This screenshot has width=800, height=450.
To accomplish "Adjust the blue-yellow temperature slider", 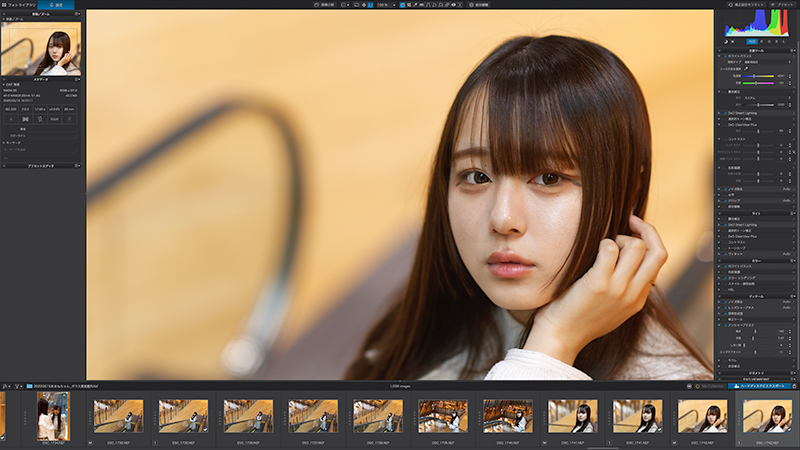I will point(759,76).
